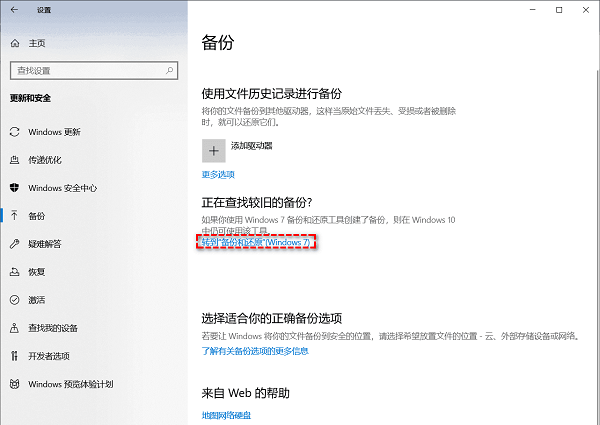The width and height of the screenshot is (600, 425).
Task: Click the wrench icon for 疑难解答
Action: click(x=15, y=244)
